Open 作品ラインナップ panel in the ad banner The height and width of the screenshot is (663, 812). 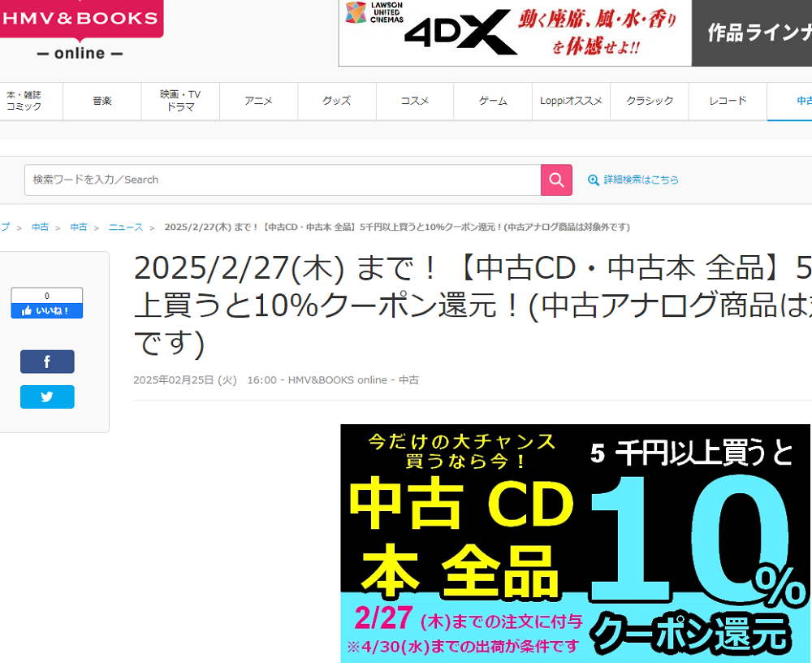[752, 32]
